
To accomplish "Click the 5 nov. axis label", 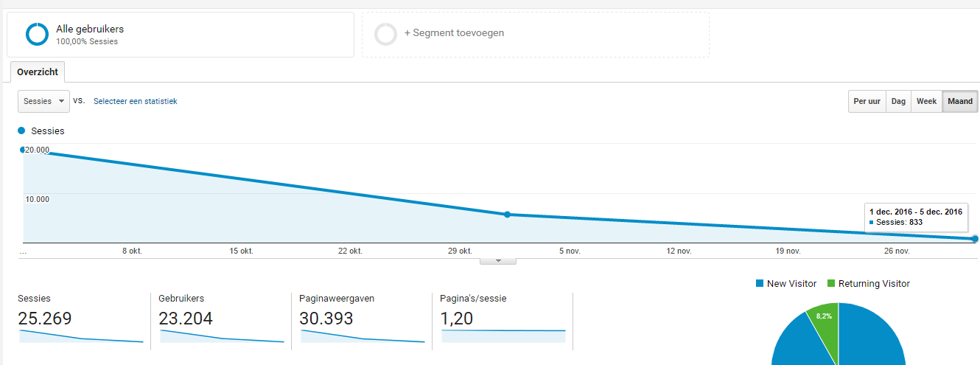I will 570,251.
